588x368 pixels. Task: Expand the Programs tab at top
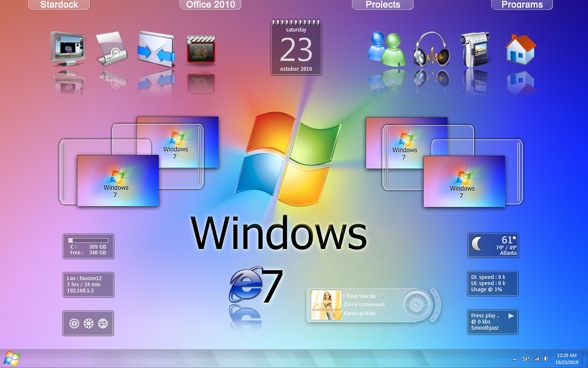522,4
